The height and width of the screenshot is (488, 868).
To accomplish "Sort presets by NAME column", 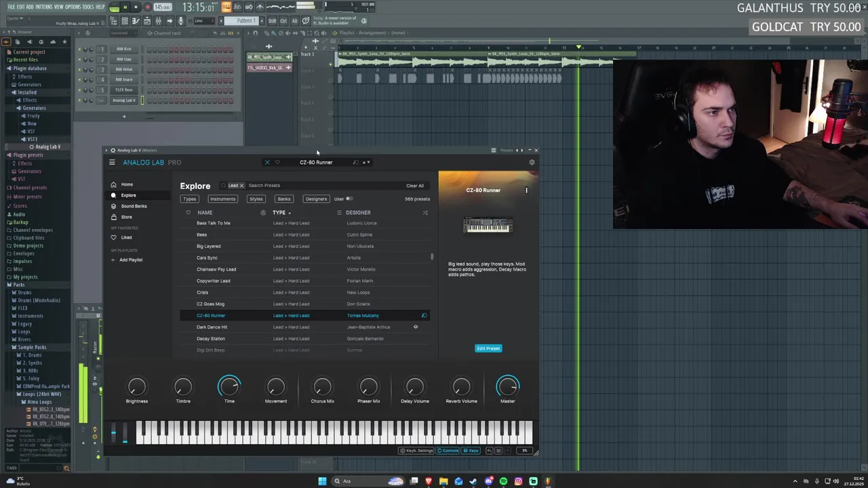I will click(x=205, y=213).
